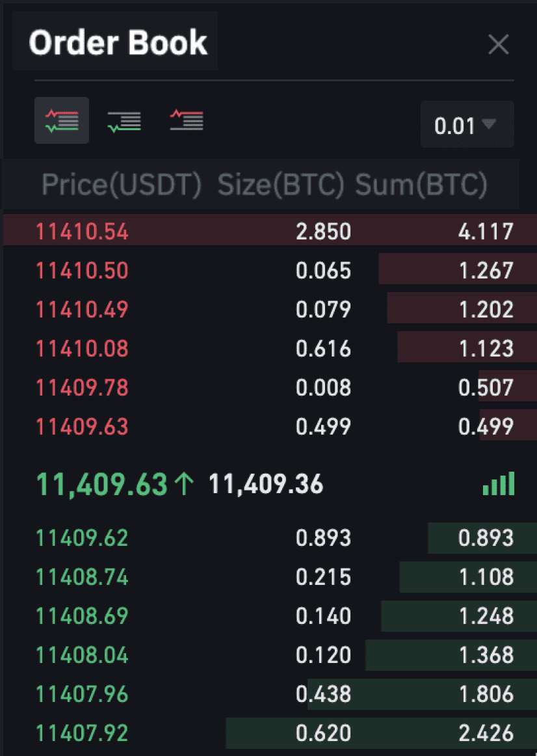Select ask price 11409.63 in red

pyautogui.click(x=83, y=427)
